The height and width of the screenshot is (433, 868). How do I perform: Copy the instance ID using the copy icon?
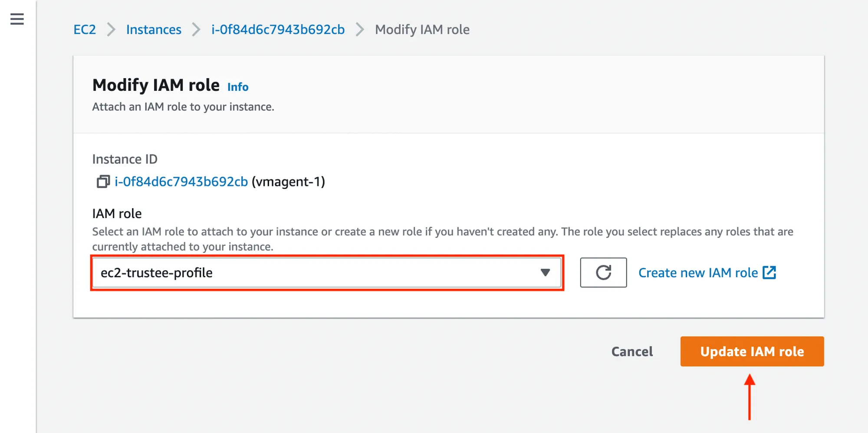coord(103,182)
